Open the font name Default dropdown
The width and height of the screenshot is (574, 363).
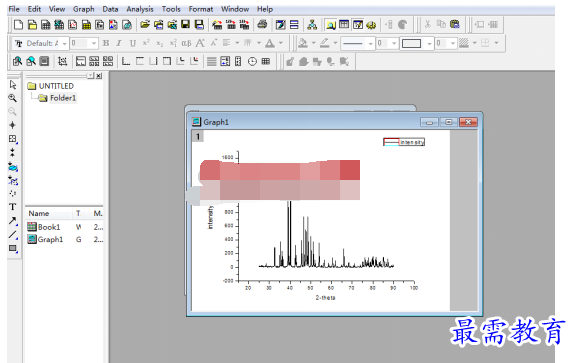(64, 44)
